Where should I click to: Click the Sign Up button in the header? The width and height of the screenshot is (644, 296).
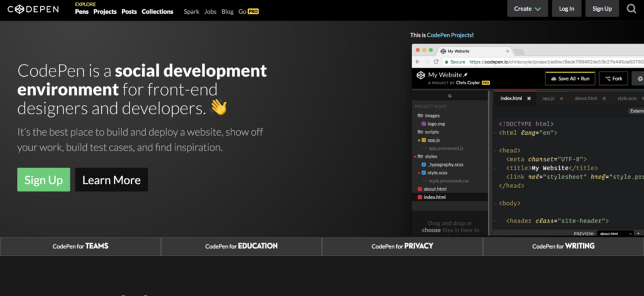pos(602,8)
